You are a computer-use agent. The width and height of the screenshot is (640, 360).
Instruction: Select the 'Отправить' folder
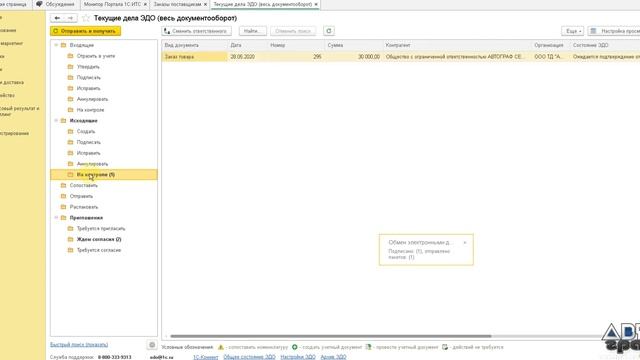[x=81, y=196]
